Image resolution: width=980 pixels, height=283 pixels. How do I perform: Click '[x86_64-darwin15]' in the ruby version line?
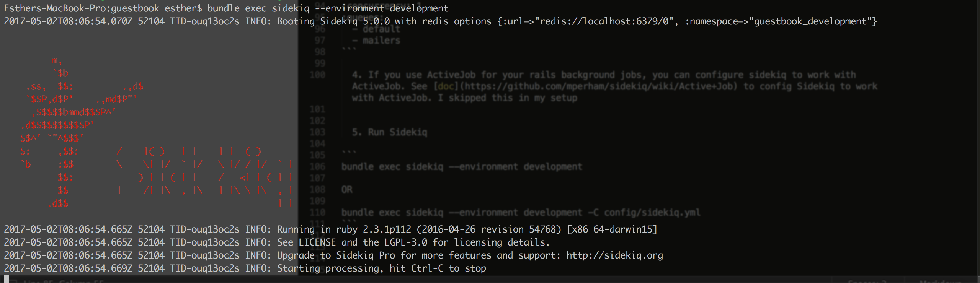click(x=612, y=229)
